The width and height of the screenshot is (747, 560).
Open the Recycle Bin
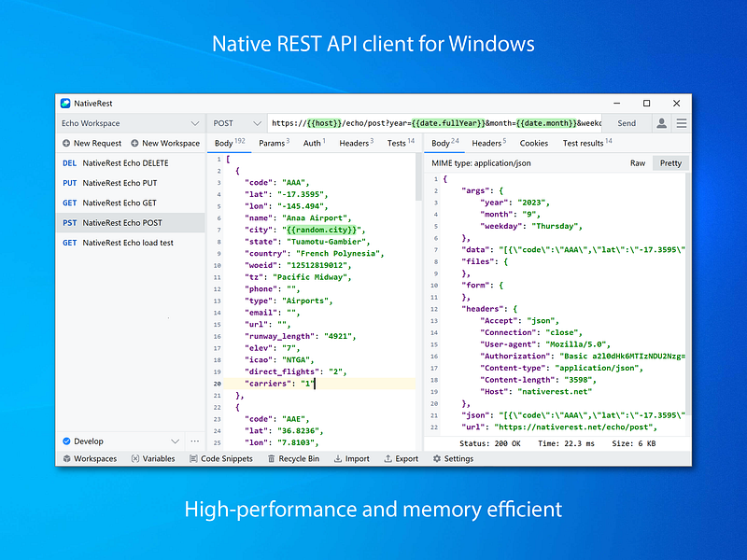point(293,458)
